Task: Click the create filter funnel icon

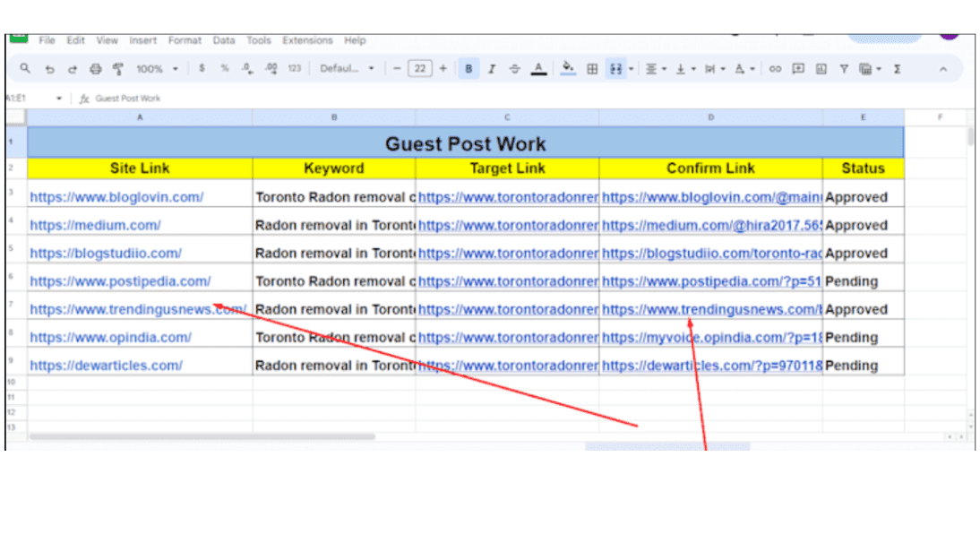Action: pyautogui.click(x=843, y=69)
